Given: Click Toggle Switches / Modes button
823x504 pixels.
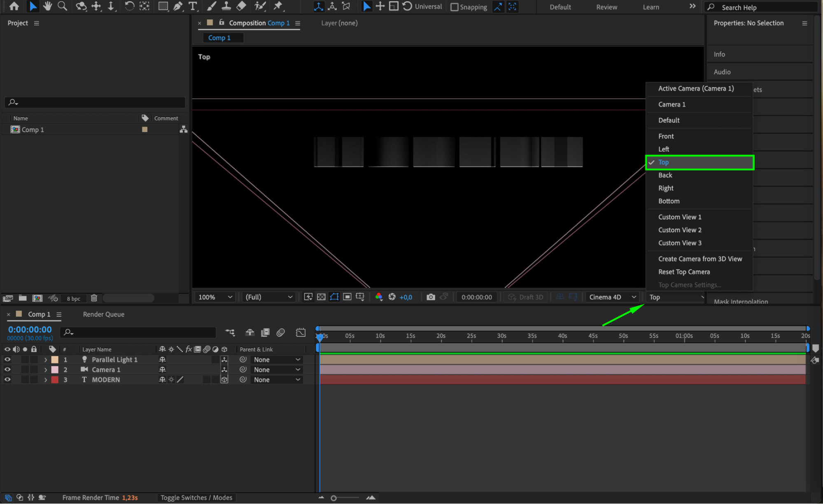Looking at the screenshot, I should 196,497.
